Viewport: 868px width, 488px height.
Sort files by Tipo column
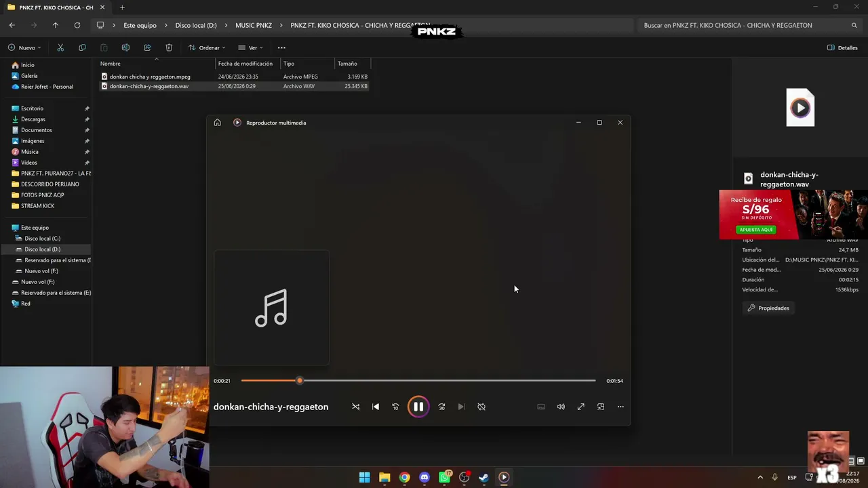pos(308,64)
